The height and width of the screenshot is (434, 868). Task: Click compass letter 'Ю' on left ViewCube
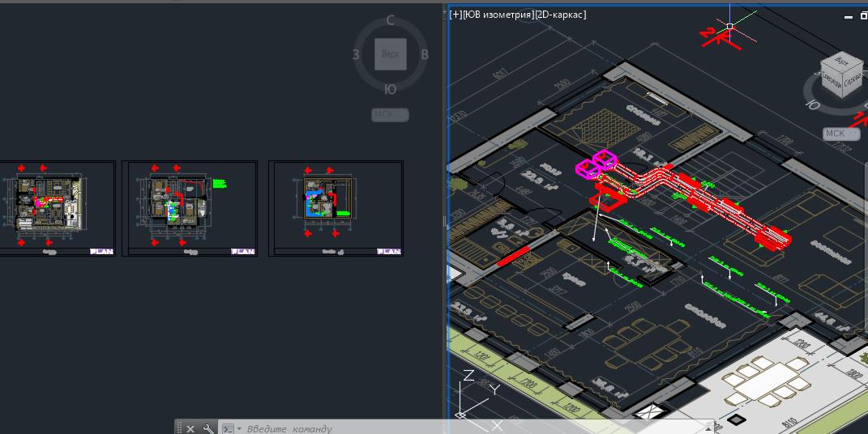pos(391,89)
